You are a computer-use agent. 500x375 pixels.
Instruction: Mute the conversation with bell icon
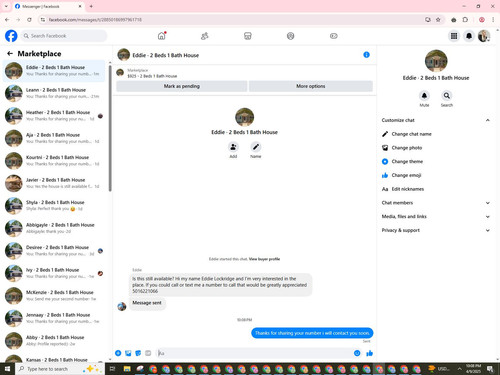point(424,96)
